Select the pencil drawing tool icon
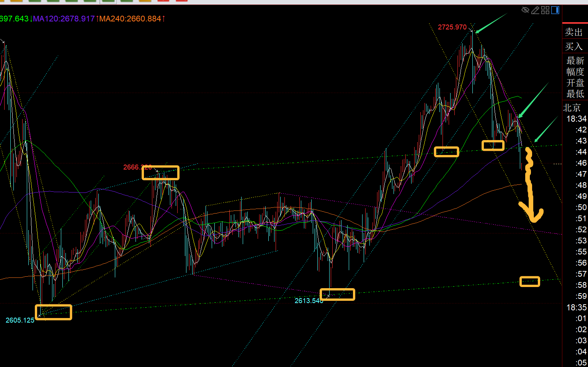Viewport: 588px width, 367px height. 535,10
